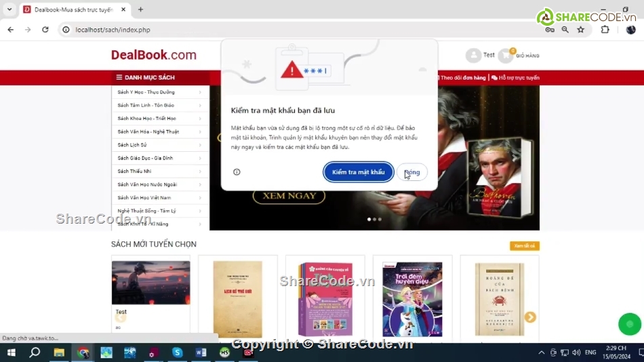Open the Test book thumbnail
This screenshot has width=644, height=362.
click(x=150, y=283)
